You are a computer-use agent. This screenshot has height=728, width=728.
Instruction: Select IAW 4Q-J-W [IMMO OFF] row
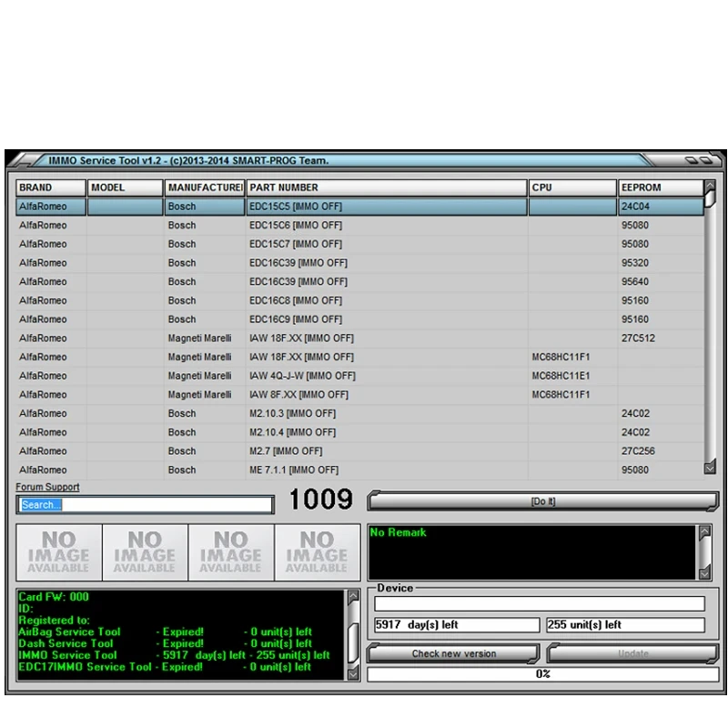[x=359, y=376]
